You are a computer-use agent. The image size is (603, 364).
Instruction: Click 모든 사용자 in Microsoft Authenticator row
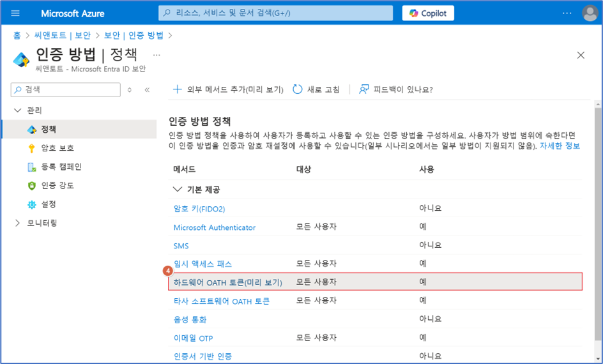point(316,227)
